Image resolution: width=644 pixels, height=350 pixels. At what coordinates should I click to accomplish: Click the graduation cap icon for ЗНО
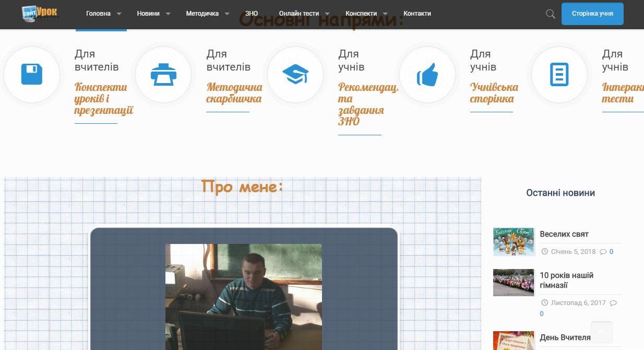295,74
